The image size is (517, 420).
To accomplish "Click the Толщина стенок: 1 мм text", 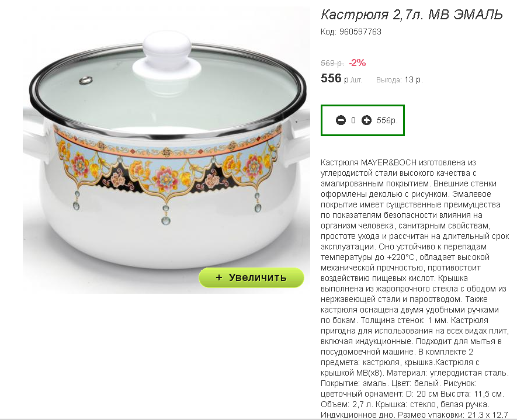I will point(404,321).
